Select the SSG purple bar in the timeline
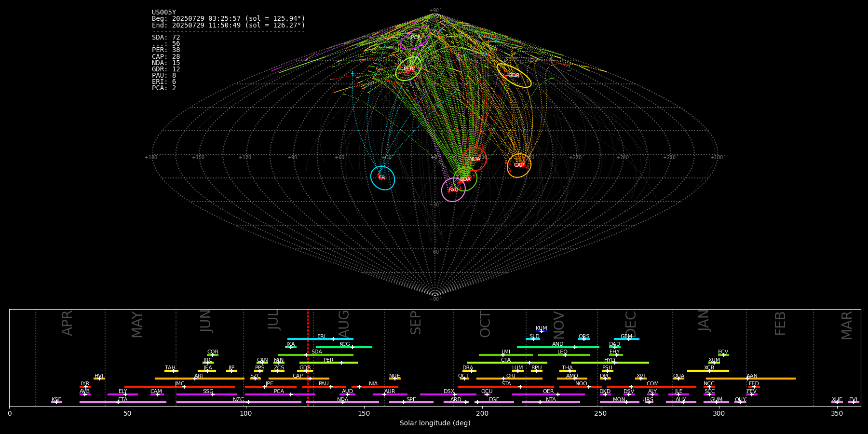Image resolution: width=868 pixels, height=434 pixels. [207, 394]
